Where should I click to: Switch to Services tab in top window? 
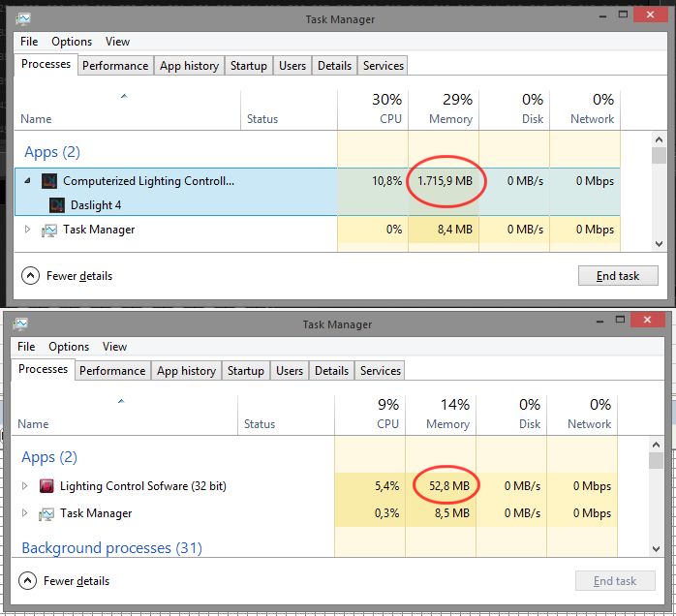(384, 66)
